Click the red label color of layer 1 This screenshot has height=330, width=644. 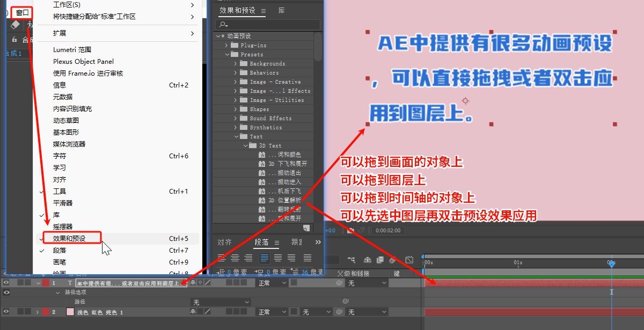coord(46,282)
